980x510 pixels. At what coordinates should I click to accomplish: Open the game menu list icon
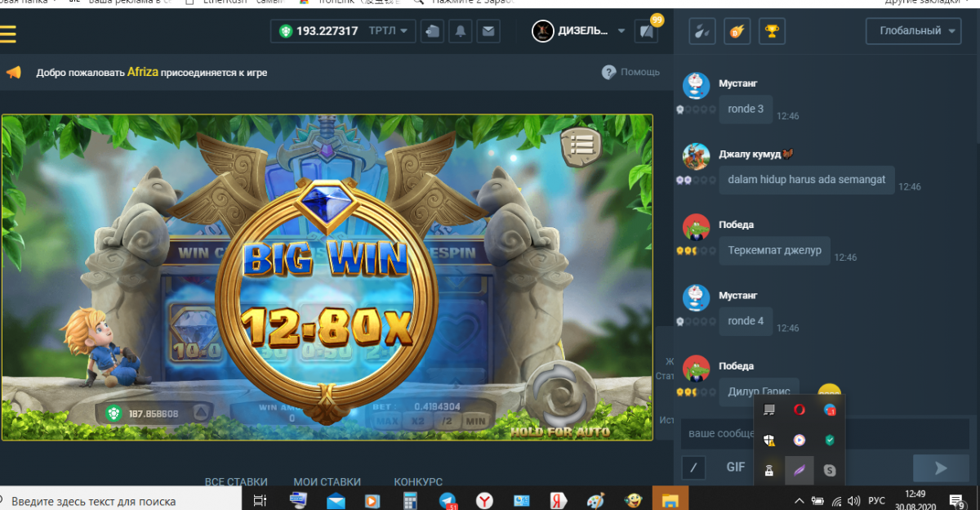[x=581, y=147]
